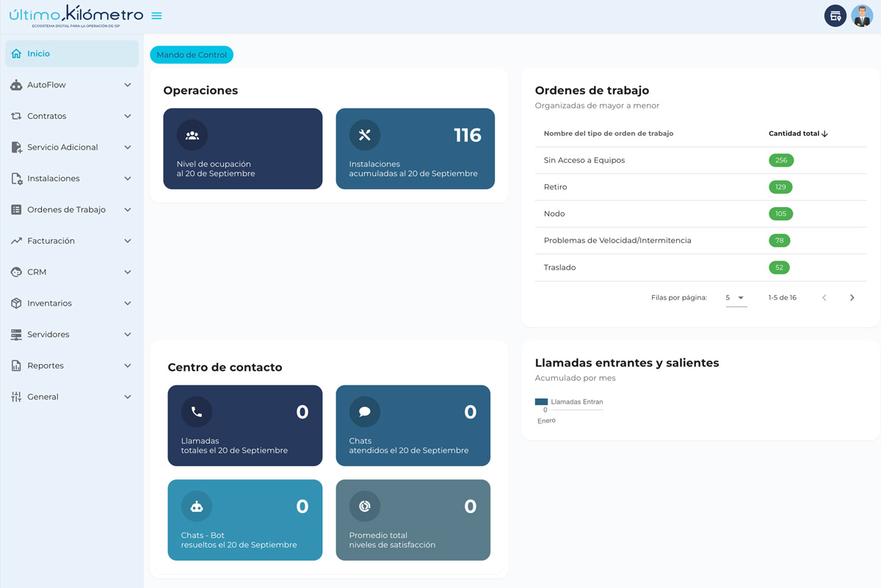Viewport: 881px width, 588px height.
Task: Click the bot icon on Chats - Bot card
Action: click(x=197, y=507)
